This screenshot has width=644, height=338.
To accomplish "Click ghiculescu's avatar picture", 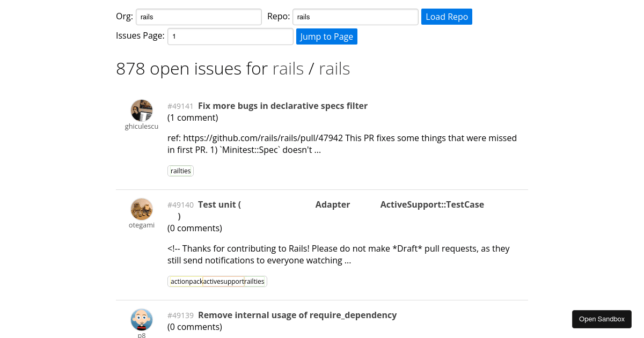I will point(141,110).
